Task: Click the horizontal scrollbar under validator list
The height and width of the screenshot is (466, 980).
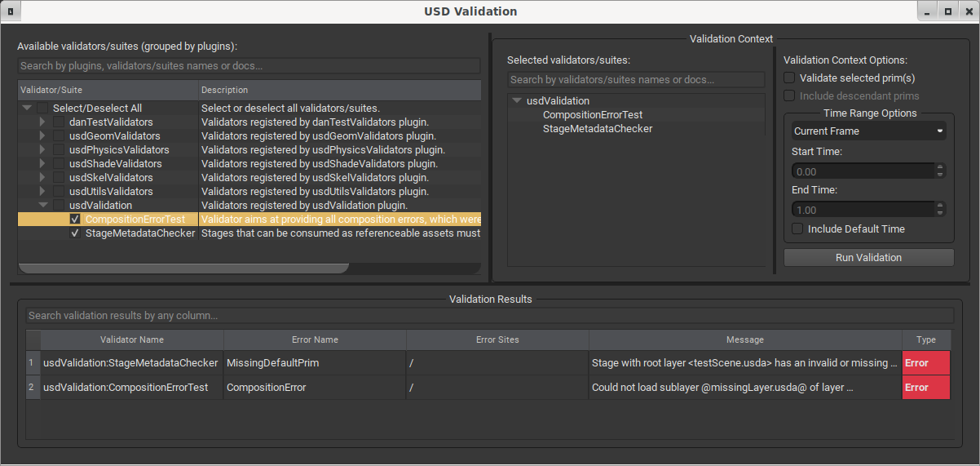Action: pyautogui.click(x=183, y=269)
